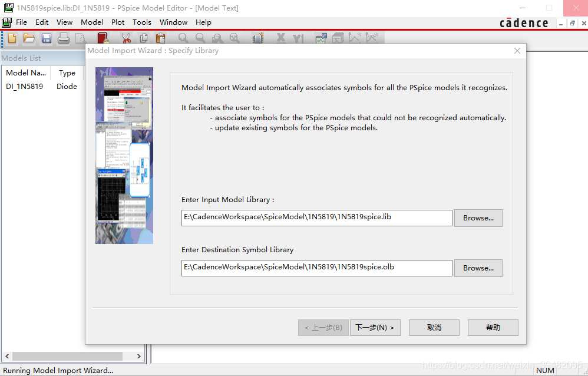This screenshot has height=376, width=588.
Task: Click the Zoom Area magnifier icon
Action: pyautogui.click(x=217, y=38)
